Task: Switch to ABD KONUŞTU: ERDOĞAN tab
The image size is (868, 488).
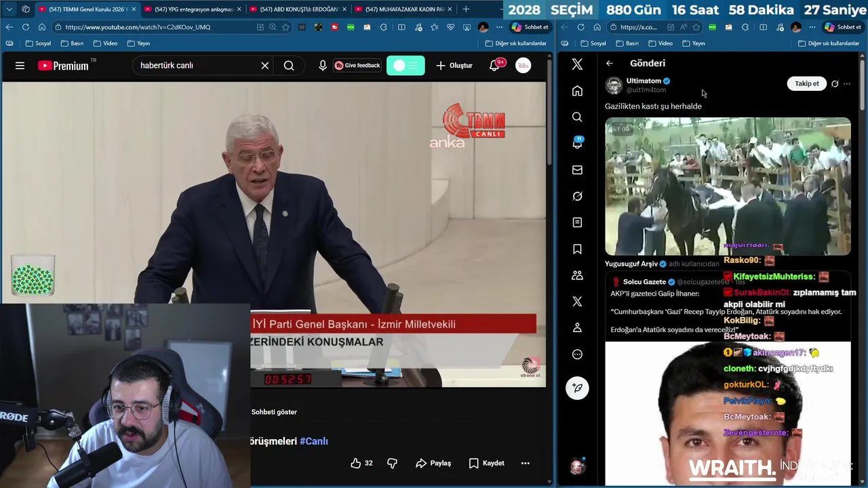Action: tap(298, 9)
